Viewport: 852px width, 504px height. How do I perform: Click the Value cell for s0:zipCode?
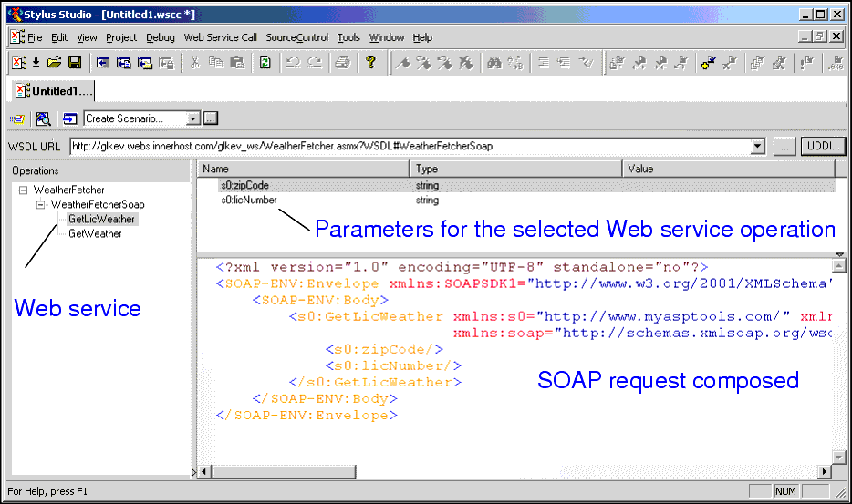(727, 186)
